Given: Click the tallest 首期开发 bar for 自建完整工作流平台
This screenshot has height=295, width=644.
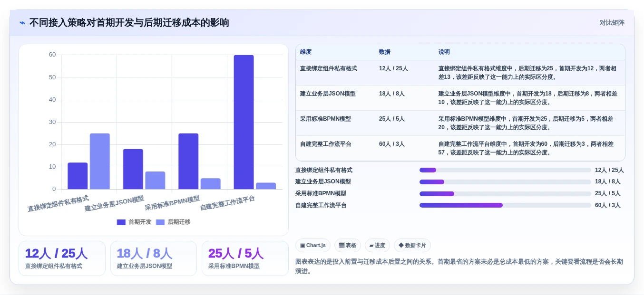Looking at the screenshot, I should pyautogui.click(x=244, y=122).
